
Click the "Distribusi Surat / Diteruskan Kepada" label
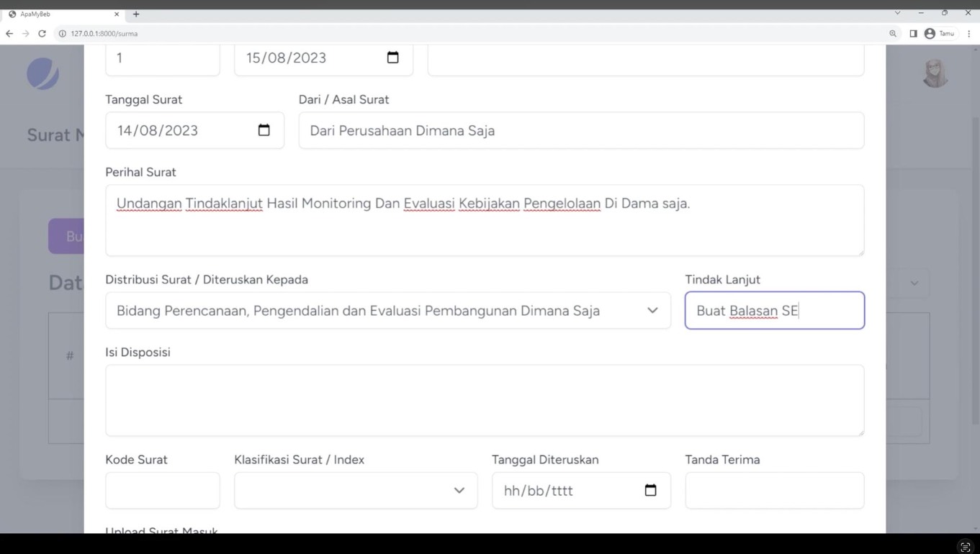[x=207, y=279]
